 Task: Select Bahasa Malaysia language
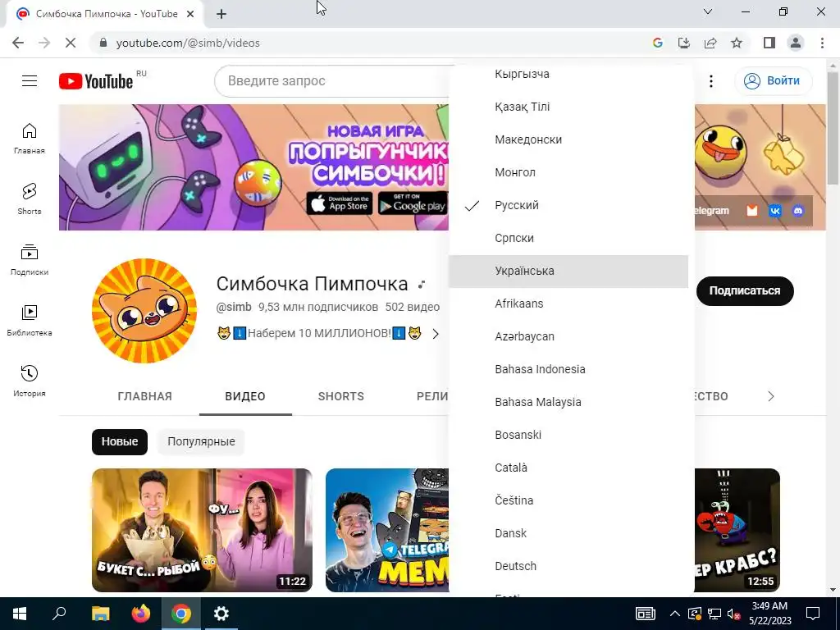coord(568,402)
